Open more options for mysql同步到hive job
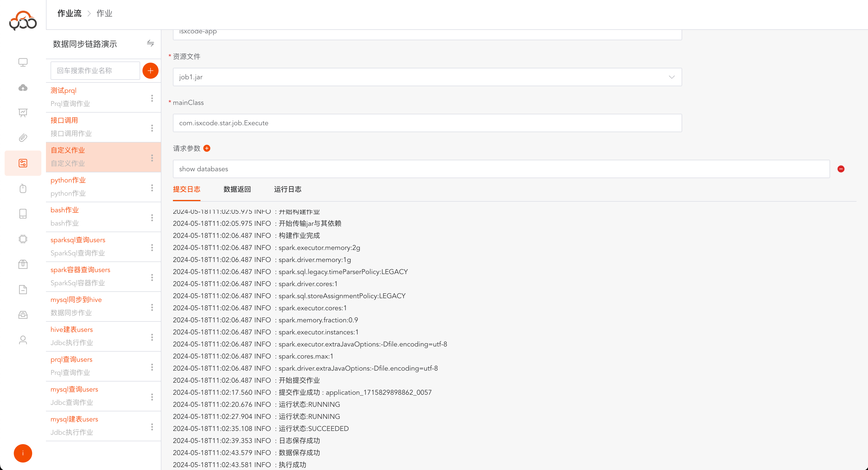 (x=152, y=307)
